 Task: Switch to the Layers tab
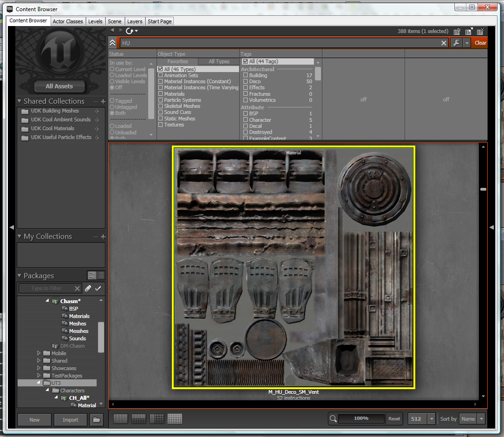pos(135,21)
